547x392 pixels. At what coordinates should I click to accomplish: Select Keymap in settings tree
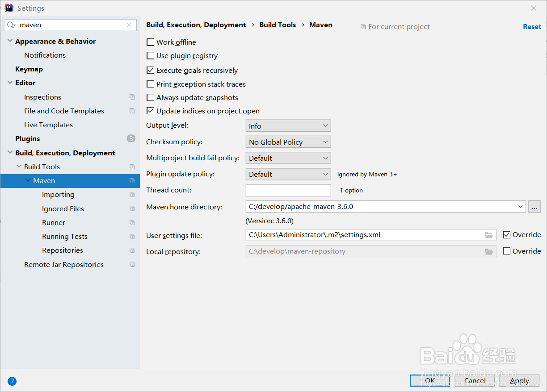pyautogui.click(x=29, y=69)
